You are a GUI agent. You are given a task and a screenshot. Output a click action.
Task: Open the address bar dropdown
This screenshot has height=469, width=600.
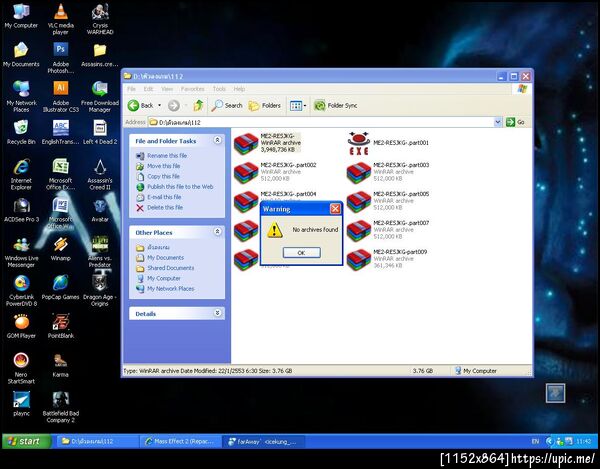497,122
